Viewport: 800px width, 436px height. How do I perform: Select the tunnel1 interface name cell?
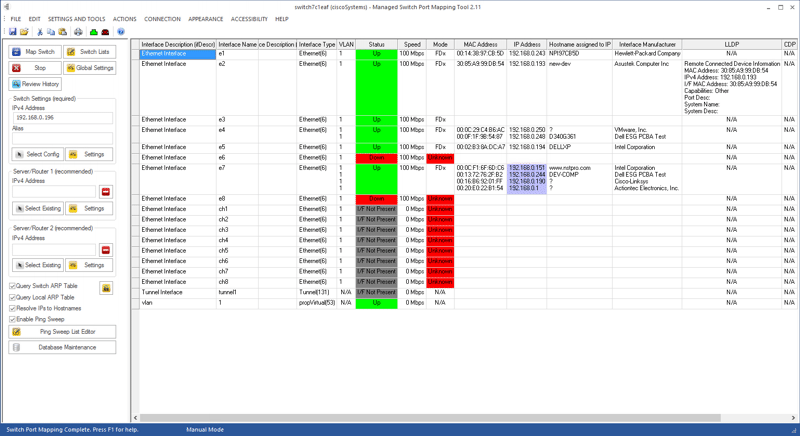pyautogui.click(x=237, y=293)
